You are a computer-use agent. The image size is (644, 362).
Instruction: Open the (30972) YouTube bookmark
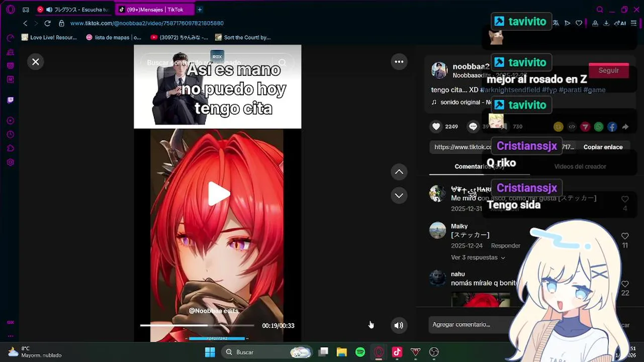[179, 37]
